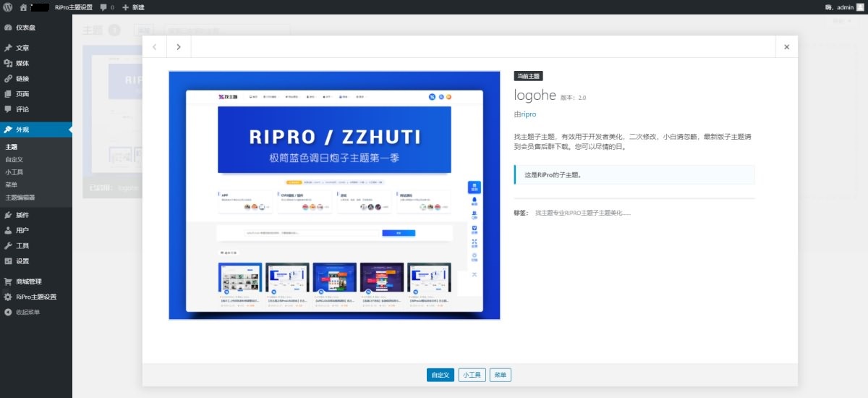Open the 自定义 submenu item in sidebar

coord(14,159)
